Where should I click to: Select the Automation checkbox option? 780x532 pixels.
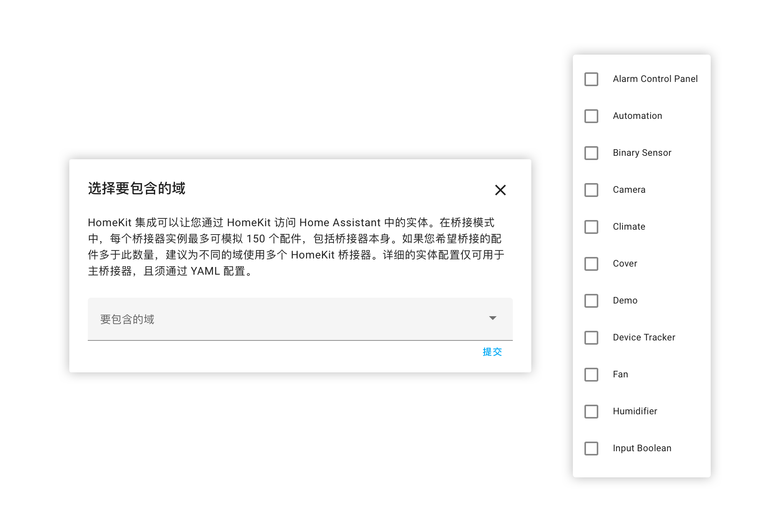coord(592,115)
